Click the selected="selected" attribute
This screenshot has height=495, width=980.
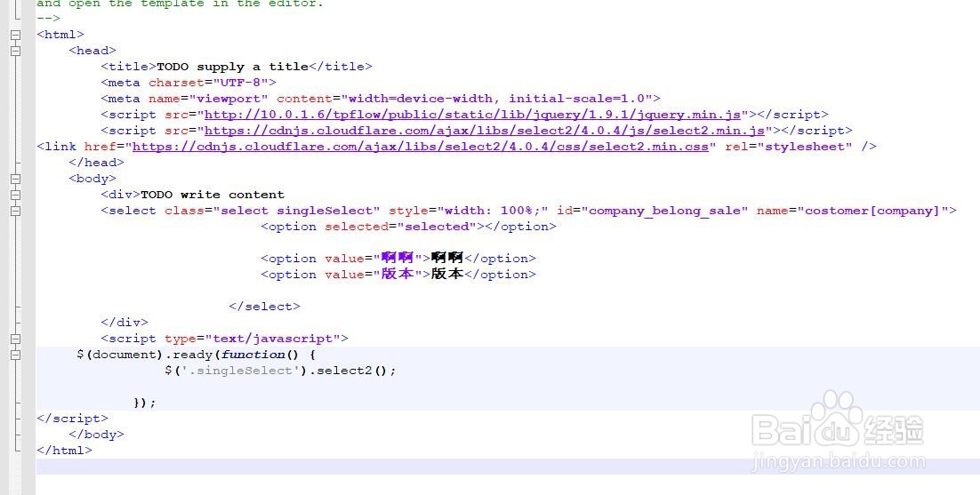pos(400,227)
